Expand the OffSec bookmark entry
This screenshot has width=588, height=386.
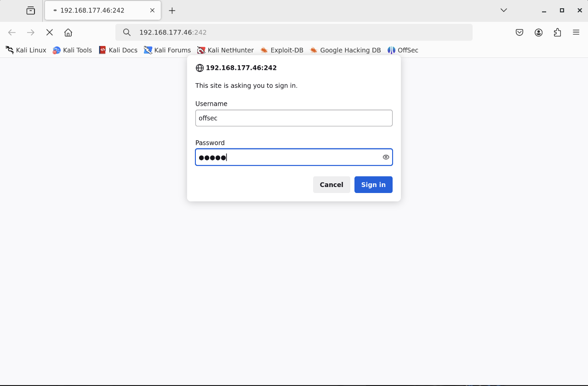pyautogui.click(x=403, y=50)
